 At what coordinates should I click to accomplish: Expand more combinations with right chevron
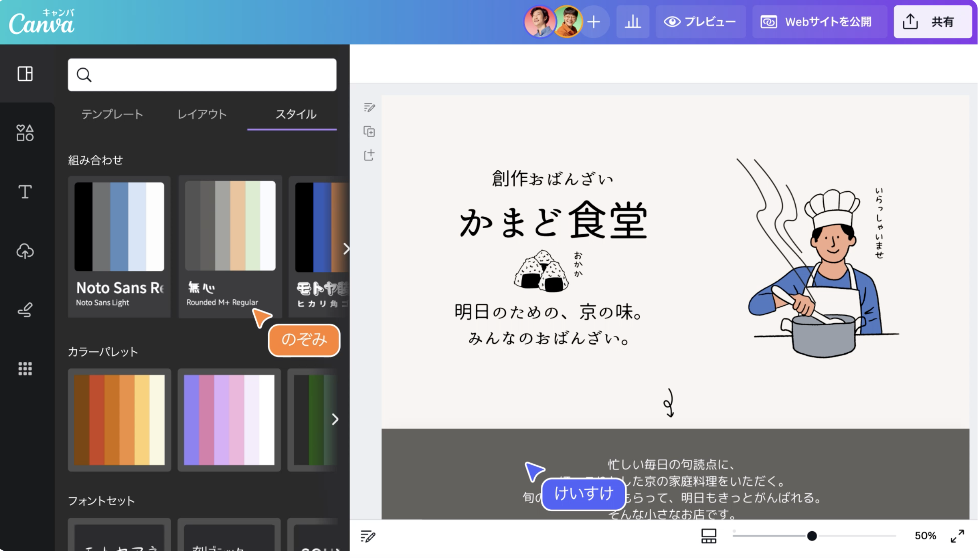tap(346, 249)
